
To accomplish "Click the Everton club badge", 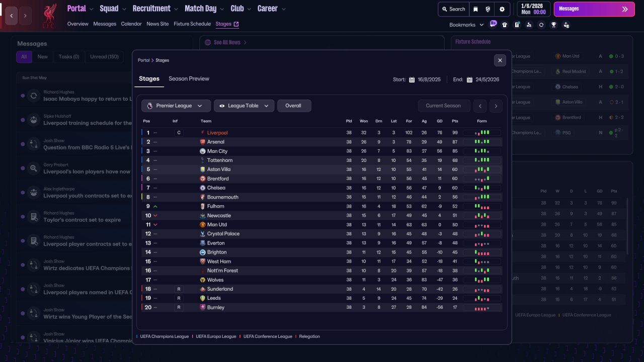I will click(x=203, y=243).
